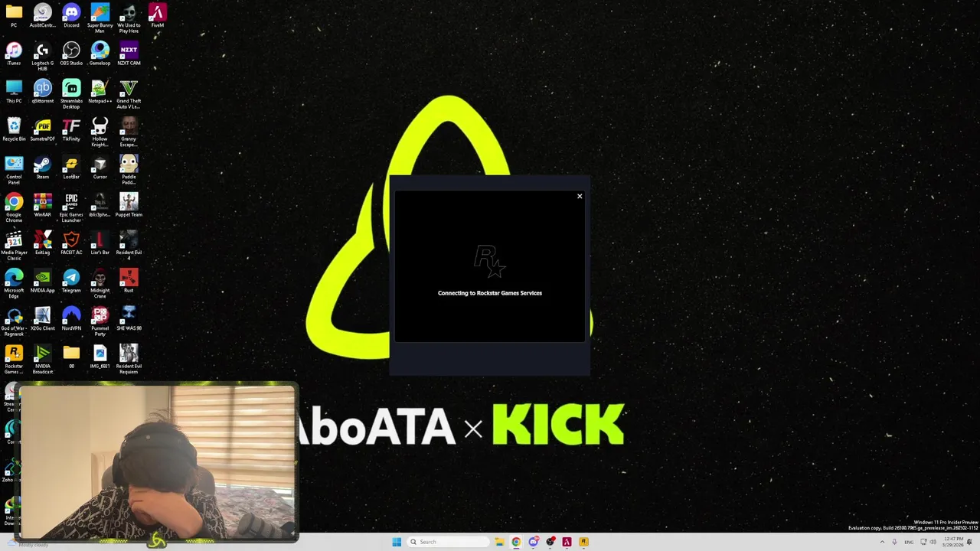The height and width of the screenshot is (551, 980).
Task: Select the WinRAR desktop icon
Action: 43,206
